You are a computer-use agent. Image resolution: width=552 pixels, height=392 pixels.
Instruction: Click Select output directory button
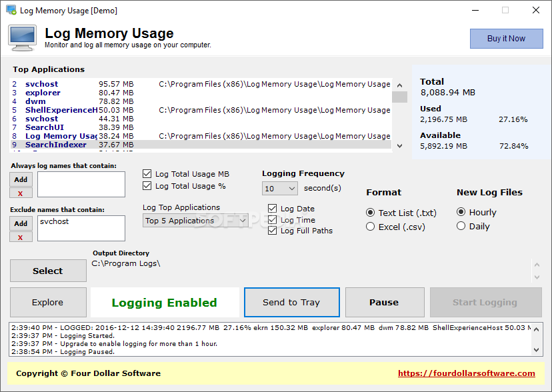(48, 271)
